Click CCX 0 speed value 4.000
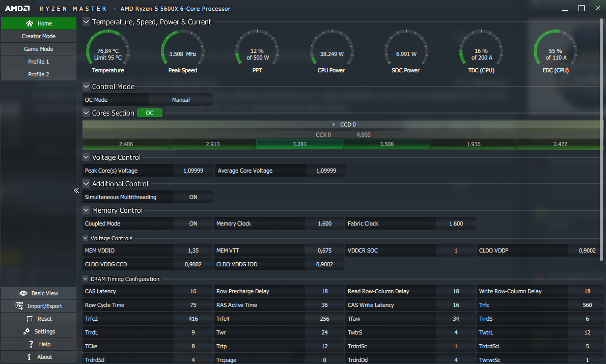 point(363,135)
